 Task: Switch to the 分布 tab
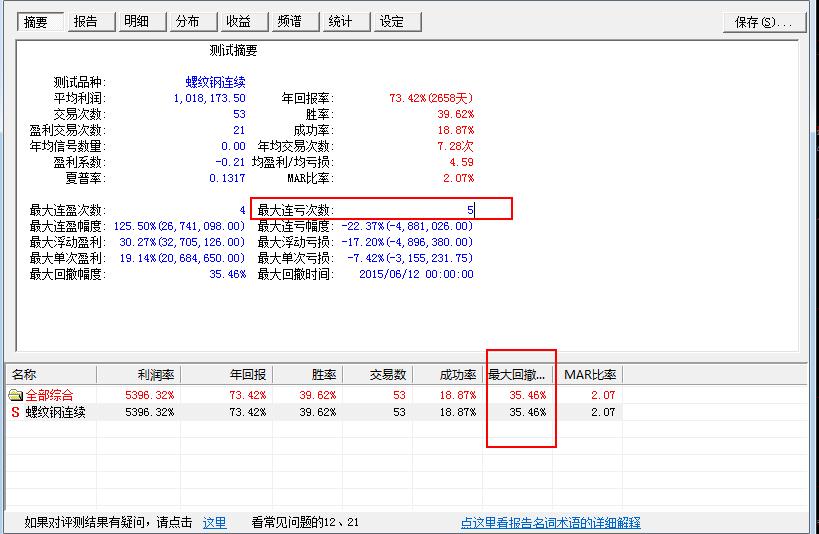pyautogui.click(x=193, y=21)
